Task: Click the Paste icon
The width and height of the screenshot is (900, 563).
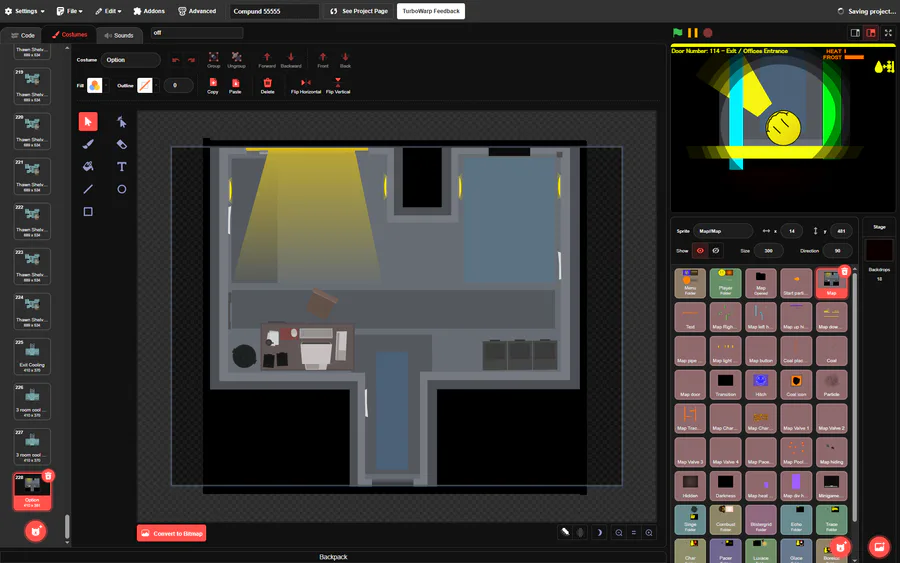Action: tap(235, 86)
